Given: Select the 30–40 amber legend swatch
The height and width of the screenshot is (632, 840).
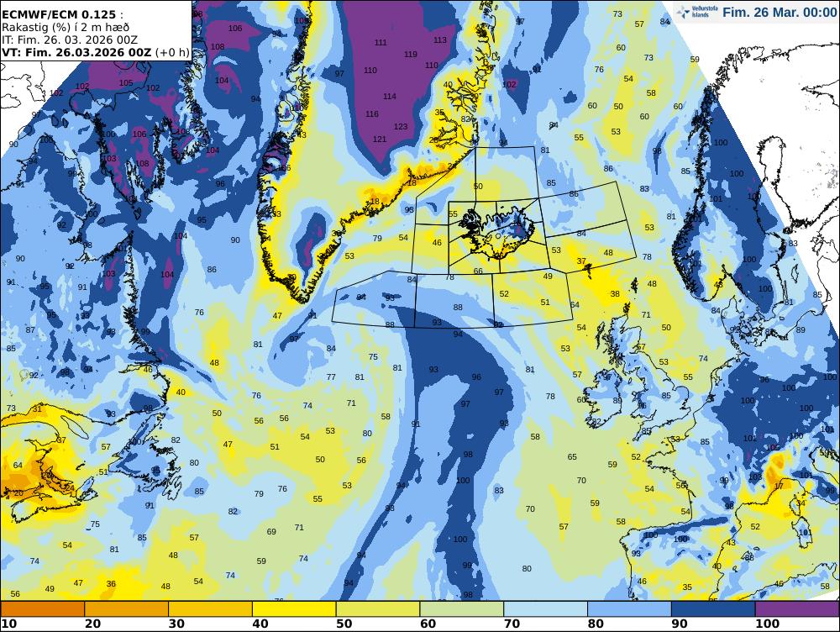Looking at the screenshot, I should [x=210, y=609].
